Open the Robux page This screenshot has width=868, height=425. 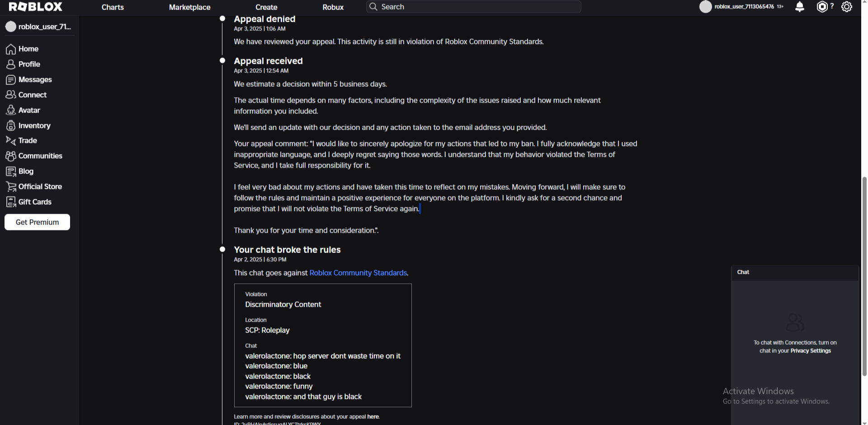(x=333, y=7)
